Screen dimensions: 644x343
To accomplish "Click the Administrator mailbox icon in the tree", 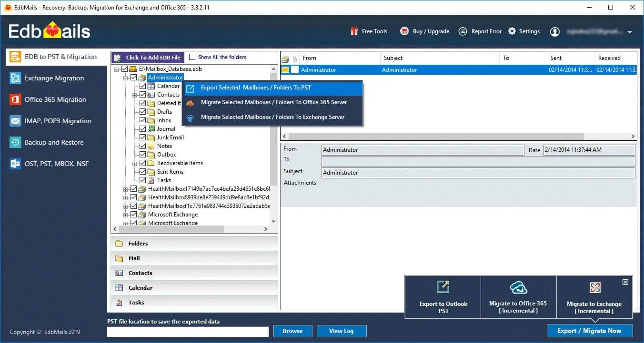I will coord(142,78).
